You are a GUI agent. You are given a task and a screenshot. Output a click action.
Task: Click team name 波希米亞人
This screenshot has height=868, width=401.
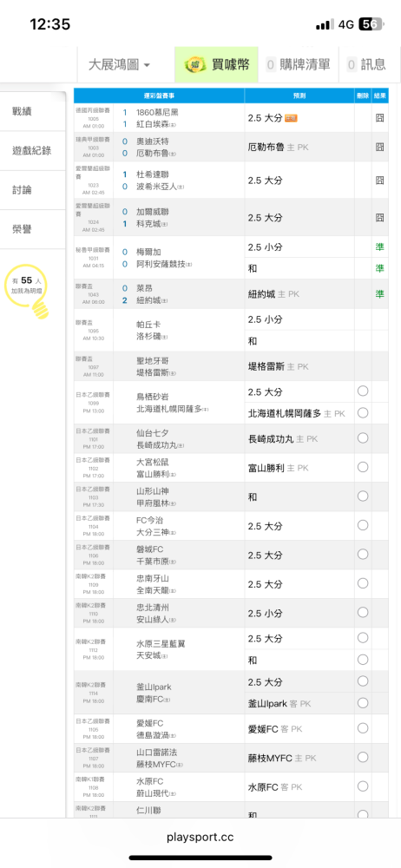pyautogui.click(x=157, y=186)
